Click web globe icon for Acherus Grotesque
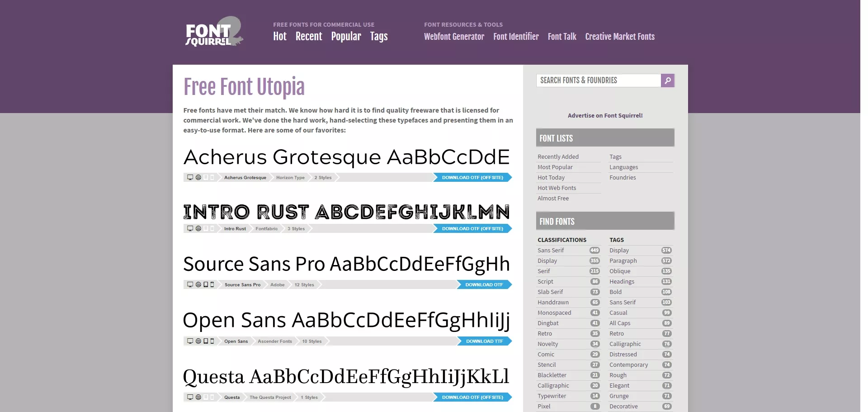 (x=198, y=177)
